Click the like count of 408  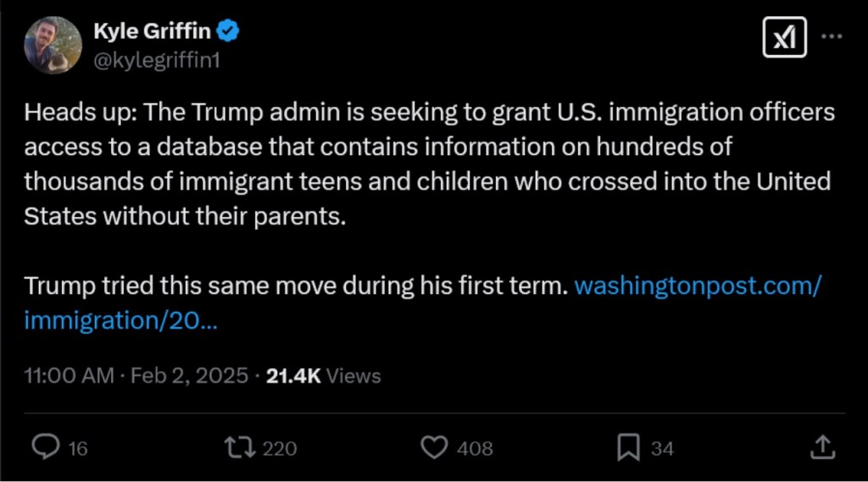pyautogui.click(x=475, y=448)
